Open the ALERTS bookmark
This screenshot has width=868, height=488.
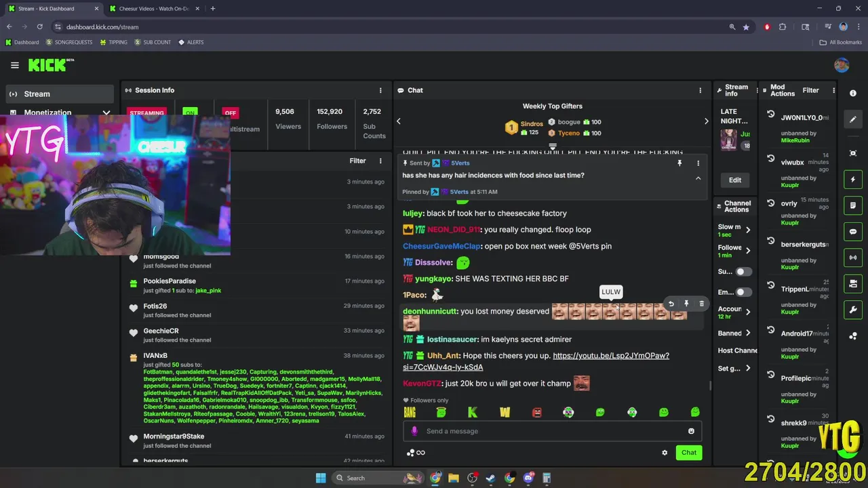(191, 42)
